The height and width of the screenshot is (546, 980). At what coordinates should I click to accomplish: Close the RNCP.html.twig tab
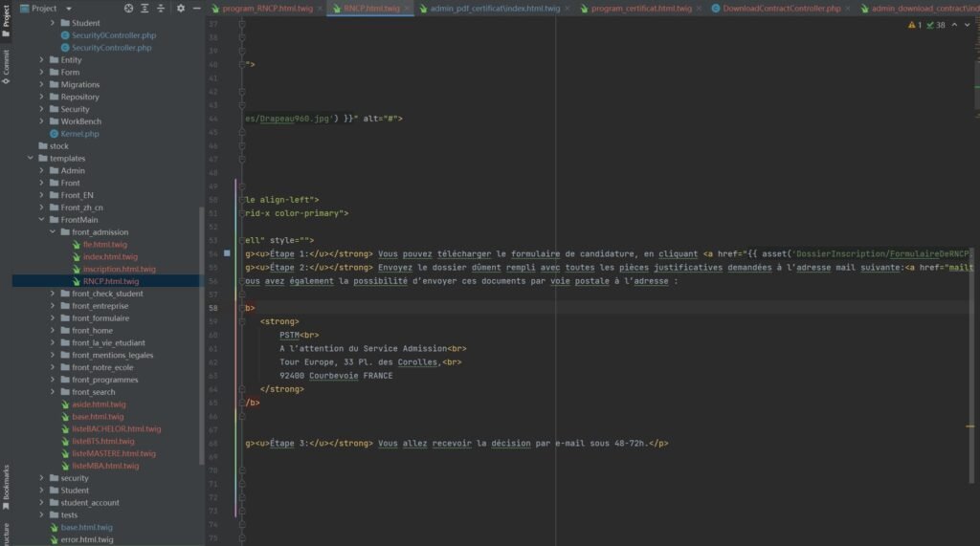(x=408, y=8)
